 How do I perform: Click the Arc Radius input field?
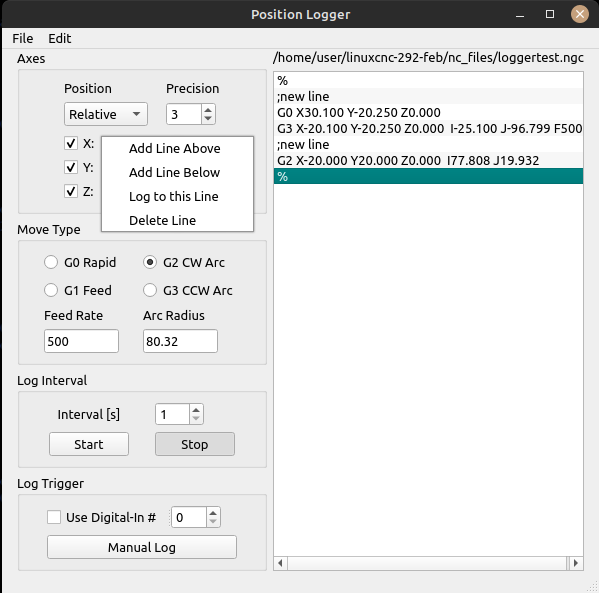tap(180, 341)
